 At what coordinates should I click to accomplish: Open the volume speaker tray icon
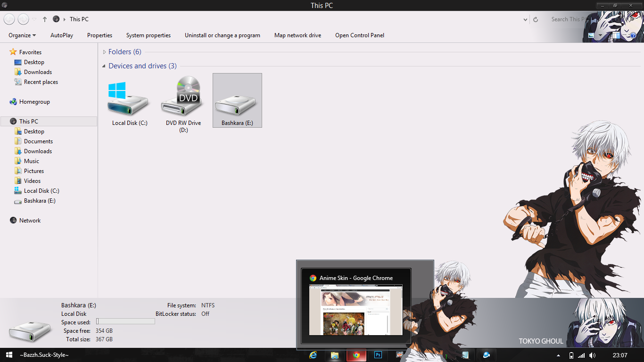pyautogui.click(x=592, y=355)
